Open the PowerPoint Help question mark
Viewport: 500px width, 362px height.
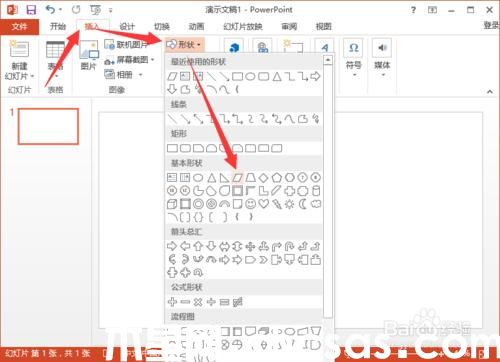pos(413,10)
